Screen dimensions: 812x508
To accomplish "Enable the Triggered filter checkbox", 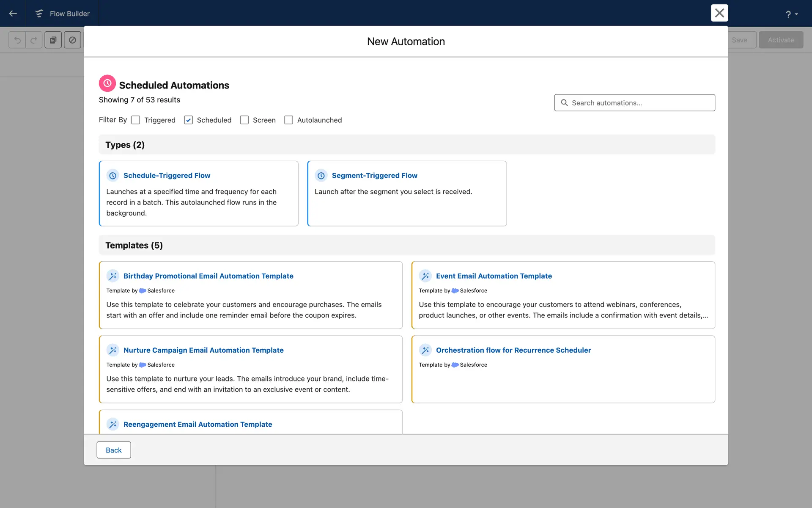I will point(136,120).
